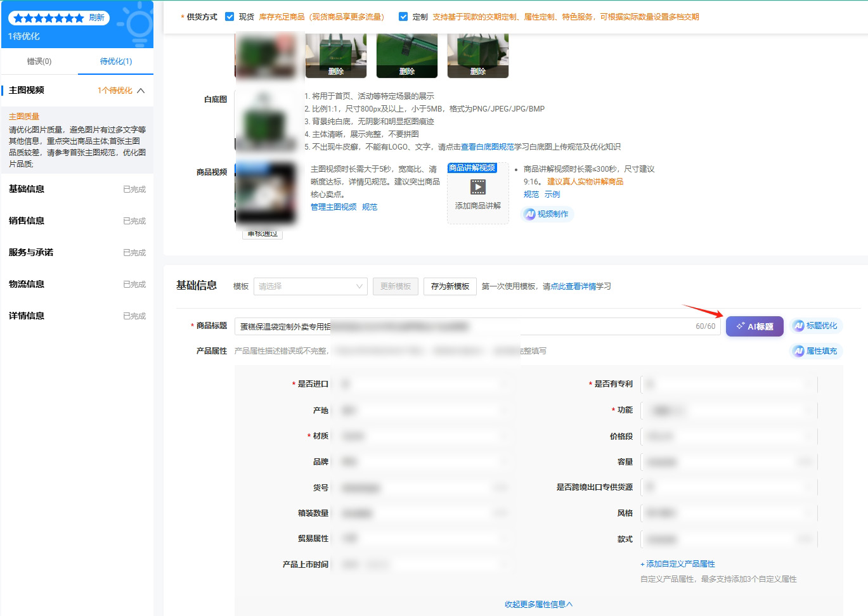Image resolution: width=868 pixels, height=616 pixels.
Task: Click the AI icon beside 属性填充
Action: (798, 350)
